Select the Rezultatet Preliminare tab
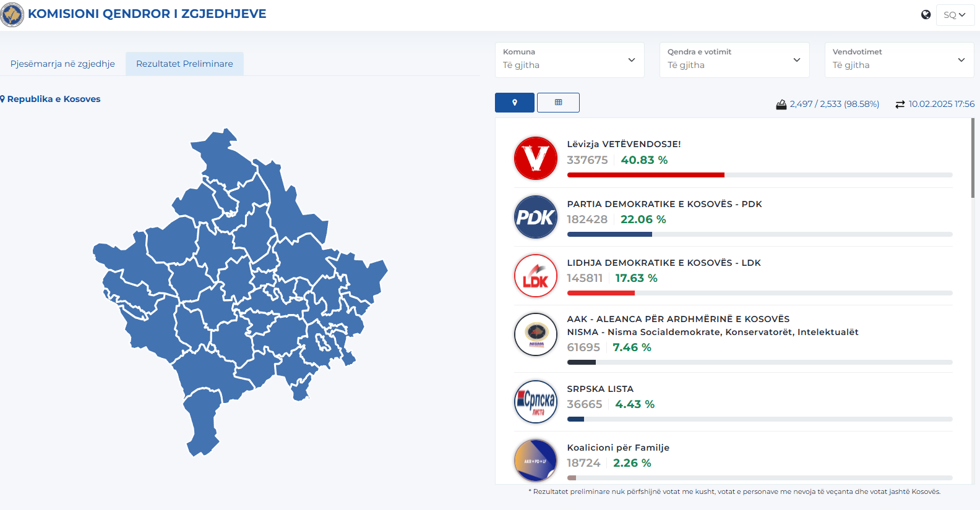The height and width of the screenshot is (510, 980). click(x=184, y=64)
